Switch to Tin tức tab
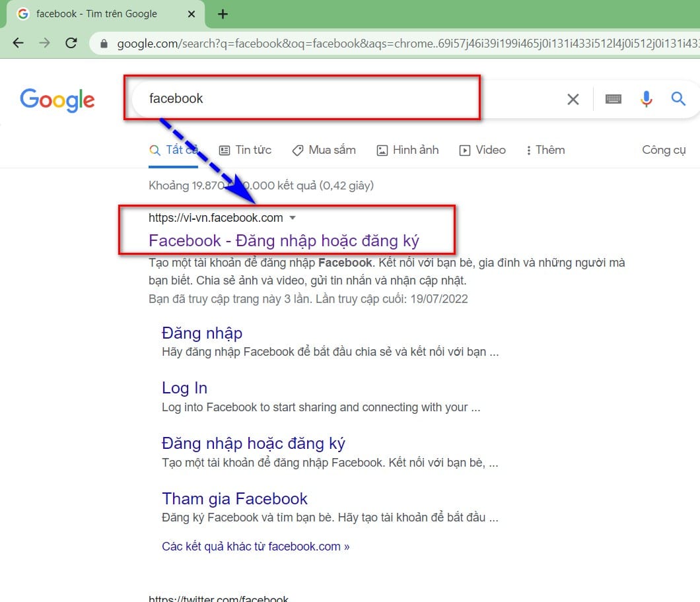This screenshot has width=700, height=602. click(x=245, y=150)
